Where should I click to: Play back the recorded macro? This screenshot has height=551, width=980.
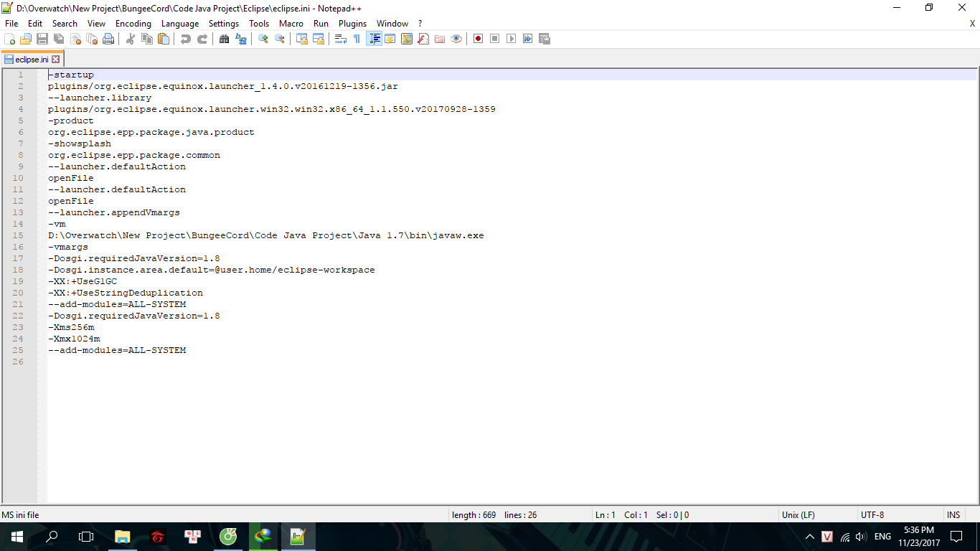[x=512, y=39]
